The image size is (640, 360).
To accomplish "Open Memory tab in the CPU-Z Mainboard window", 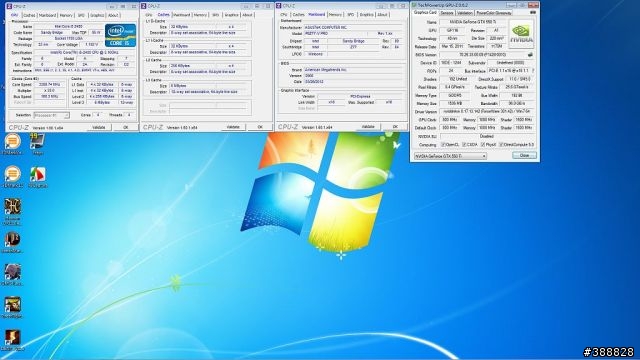I will tap(335, 15).
